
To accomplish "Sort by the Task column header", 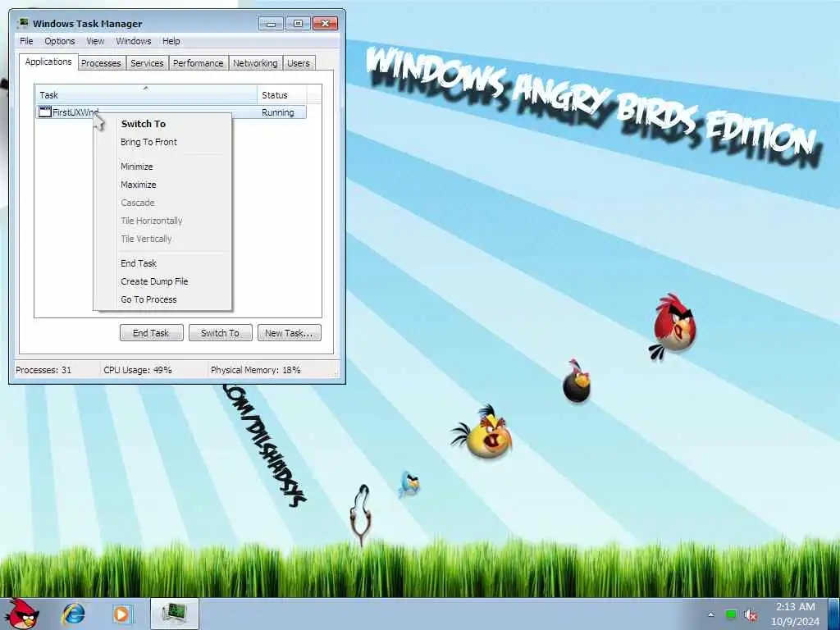I will click(146, 95).
